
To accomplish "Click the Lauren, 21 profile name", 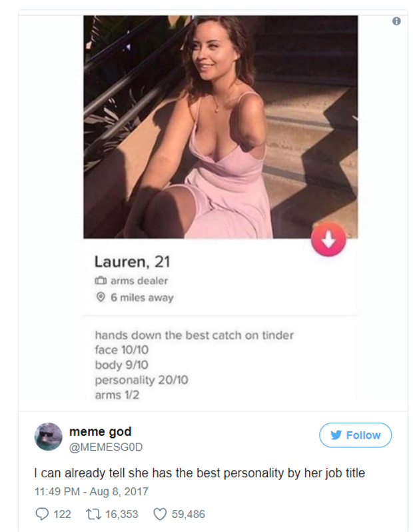I will pyautogui.click(x=133, y=261).
